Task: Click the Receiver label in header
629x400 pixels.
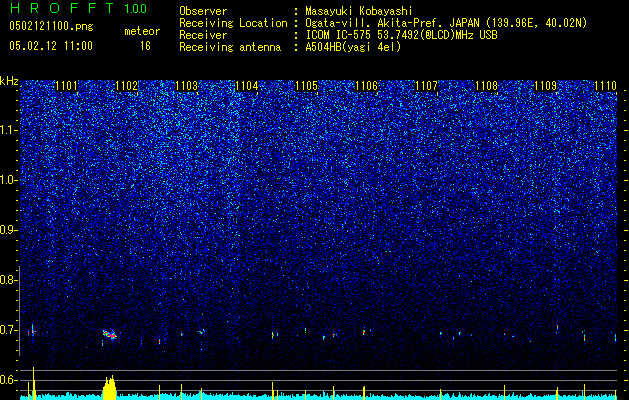Action: coord(203,35)
